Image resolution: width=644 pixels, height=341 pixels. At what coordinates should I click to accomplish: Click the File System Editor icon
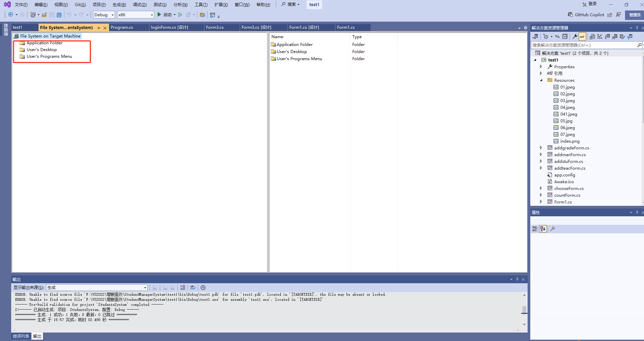[x=592, y=36]
